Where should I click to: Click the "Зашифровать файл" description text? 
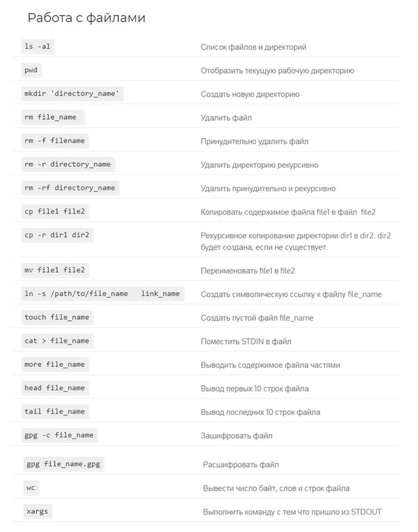coord(236,436)
